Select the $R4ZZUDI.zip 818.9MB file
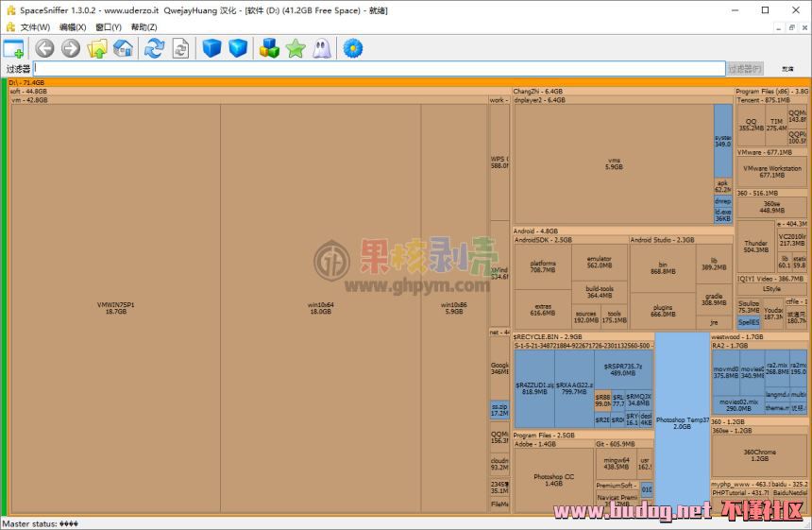Viewport: 812px width, 530px height. tap(534, 388)
